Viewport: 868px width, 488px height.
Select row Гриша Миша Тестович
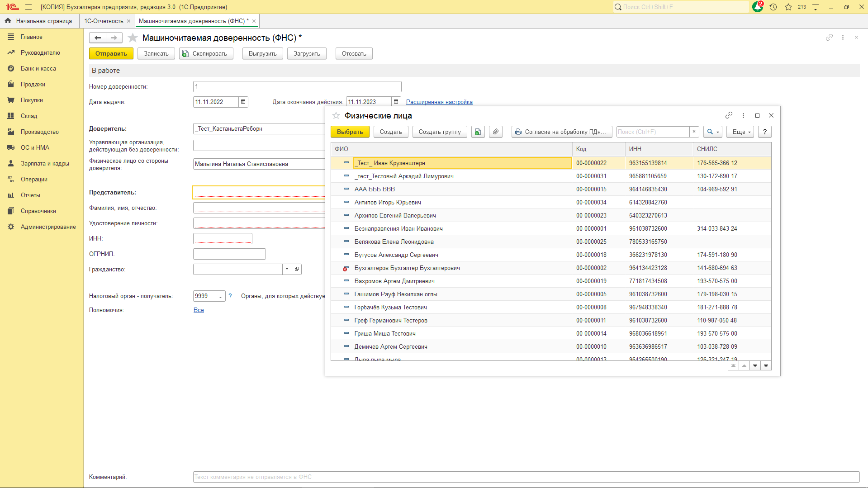click(x=551, y=333)
